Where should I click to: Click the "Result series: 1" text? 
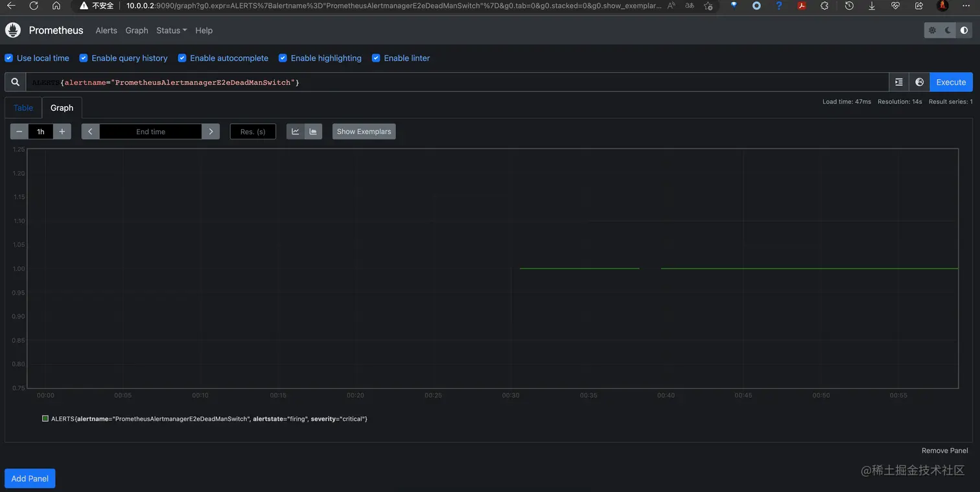pos(951,102)
